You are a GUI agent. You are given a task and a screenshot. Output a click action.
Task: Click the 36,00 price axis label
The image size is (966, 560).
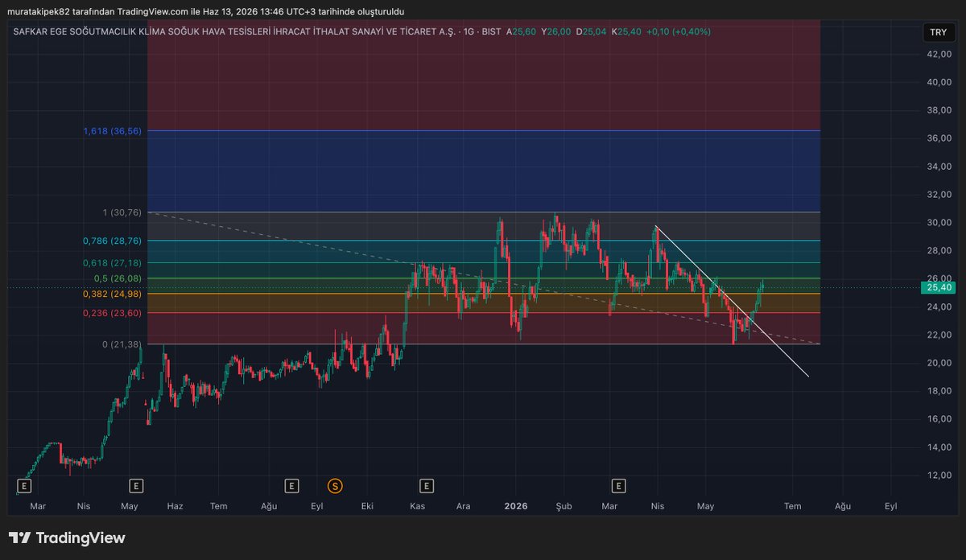939,138
